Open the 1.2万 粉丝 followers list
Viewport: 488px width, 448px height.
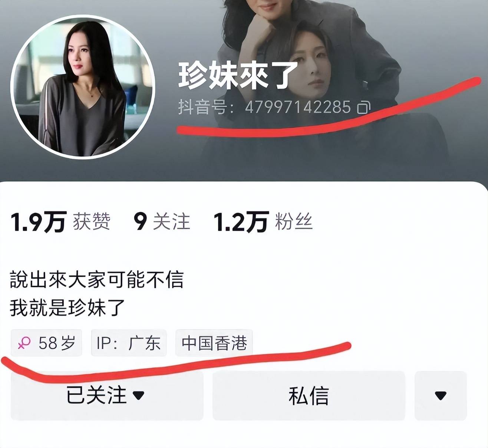click(x=263, y=222)
